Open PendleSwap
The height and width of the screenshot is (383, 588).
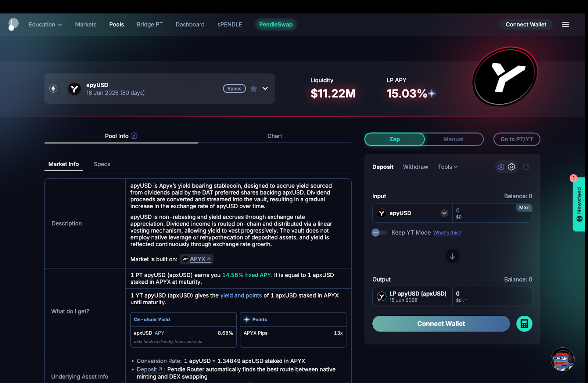(x=276, y=24)
